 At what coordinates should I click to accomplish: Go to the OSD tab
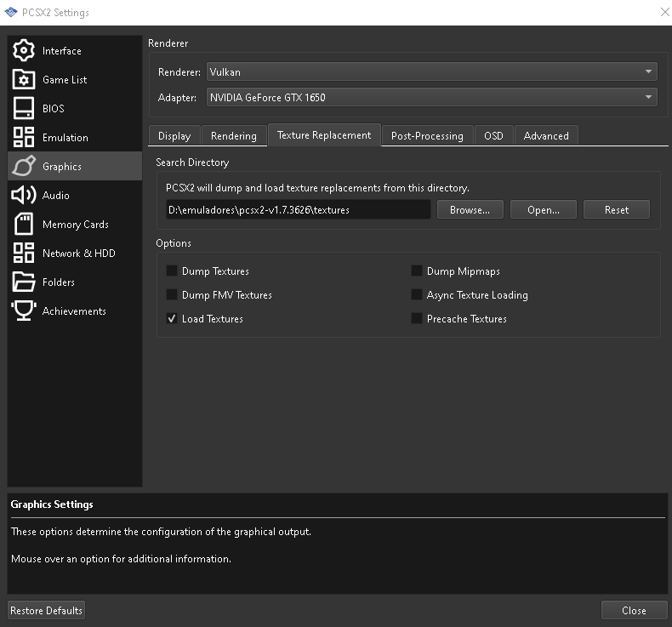(493, 136)
